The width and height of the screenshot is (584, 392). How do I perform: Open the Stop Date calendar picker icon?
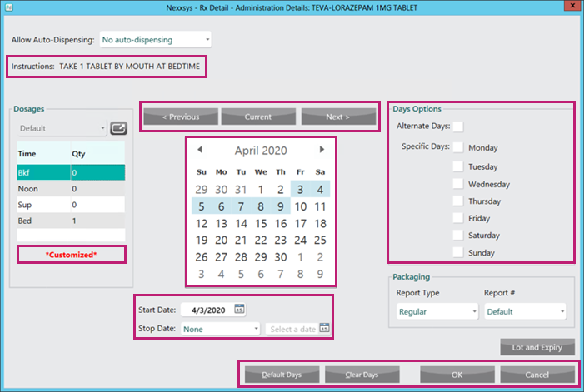tap(324, 329)
